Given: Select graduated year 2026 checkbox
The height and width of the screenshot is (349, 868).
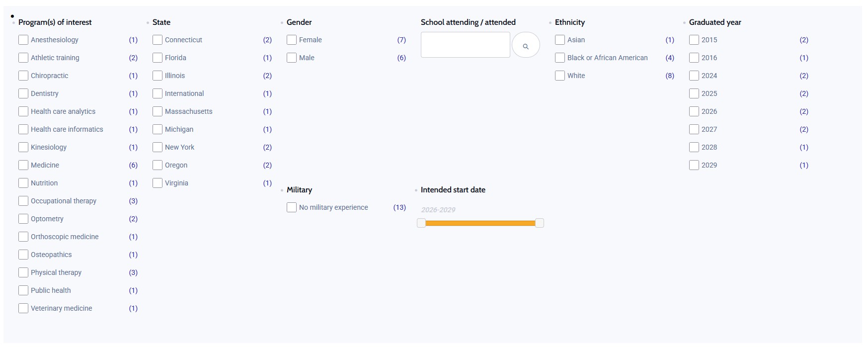Looking at the screenshot, I should tap(694, 111).
